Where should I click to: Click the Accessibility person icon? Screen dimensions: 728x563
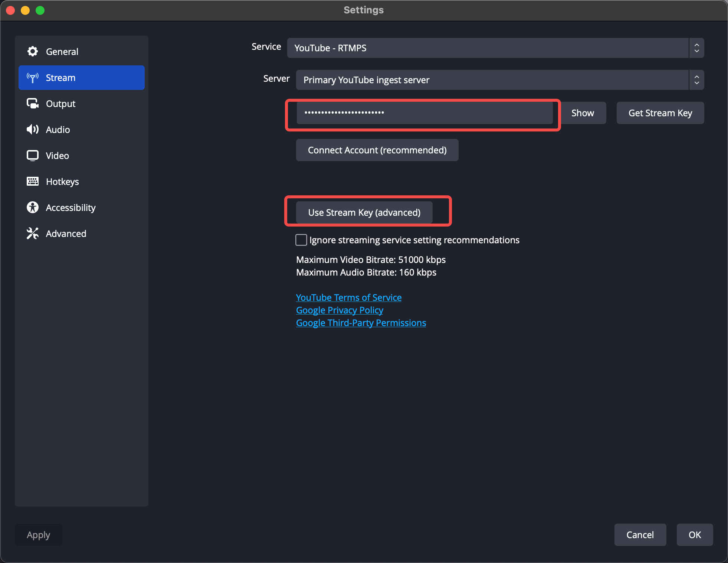pyautogui.click(x=33, y=208)
